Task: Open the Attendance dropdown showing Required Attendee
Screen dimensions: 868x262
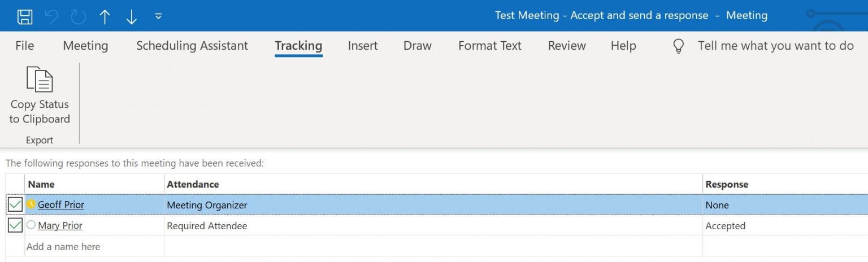Action: coord(433,226)
